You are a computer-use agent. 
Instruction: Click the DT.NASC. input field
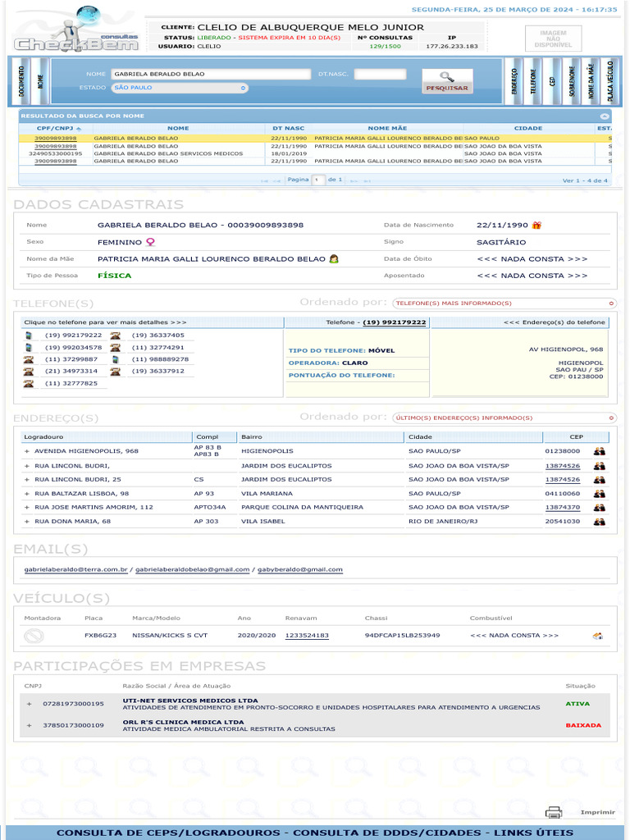tap(380, 75)
